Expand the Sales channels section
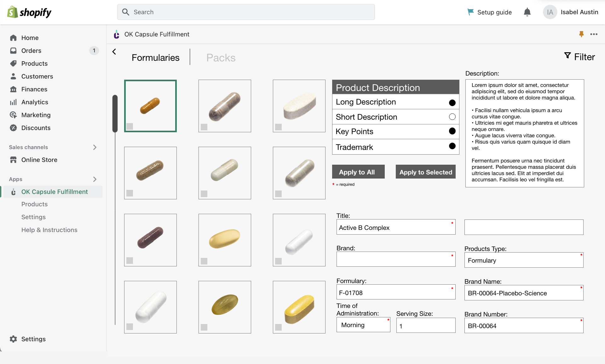 coord(95,147)
